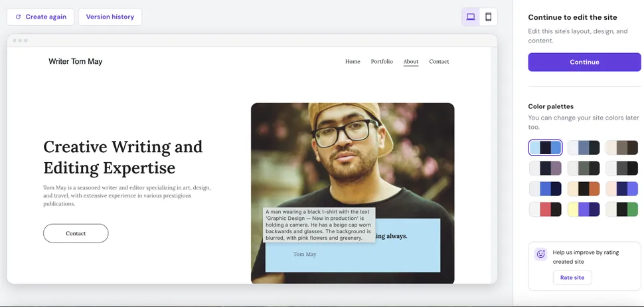Click the Writer Tom May site title

[76, 62]
